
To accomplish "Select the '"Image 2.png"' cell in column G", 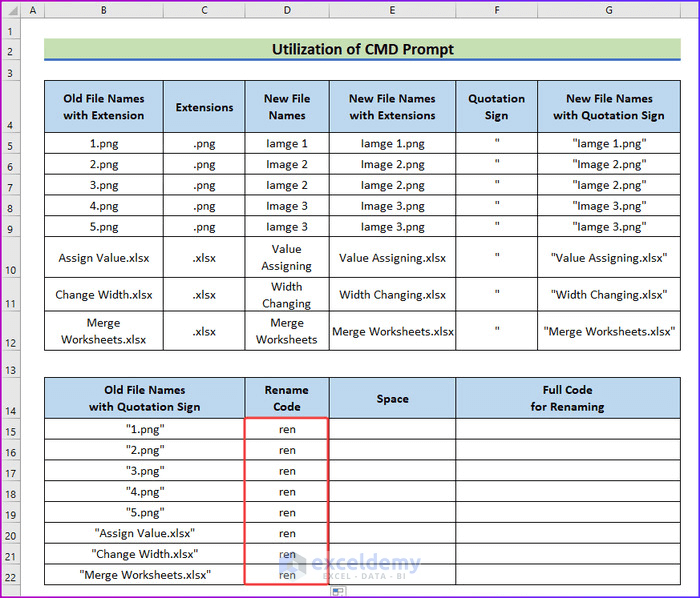I will pyautogui.click(x=609, y=164).
